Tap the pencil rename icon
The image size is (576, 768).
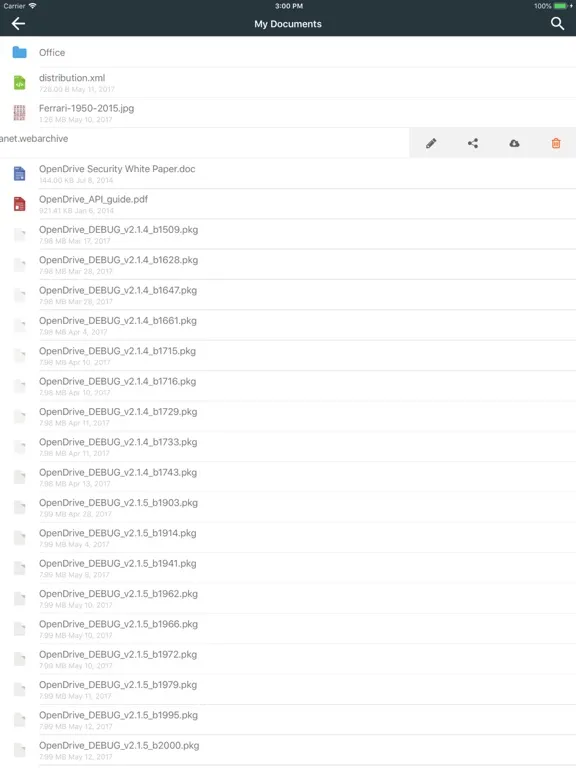(x=431, y=143)
